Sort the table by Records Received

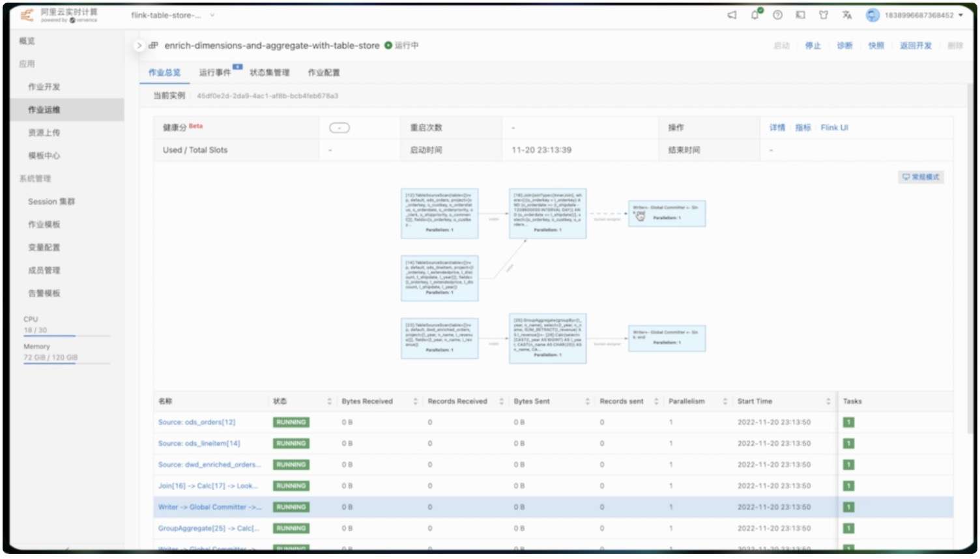[501, 401]
